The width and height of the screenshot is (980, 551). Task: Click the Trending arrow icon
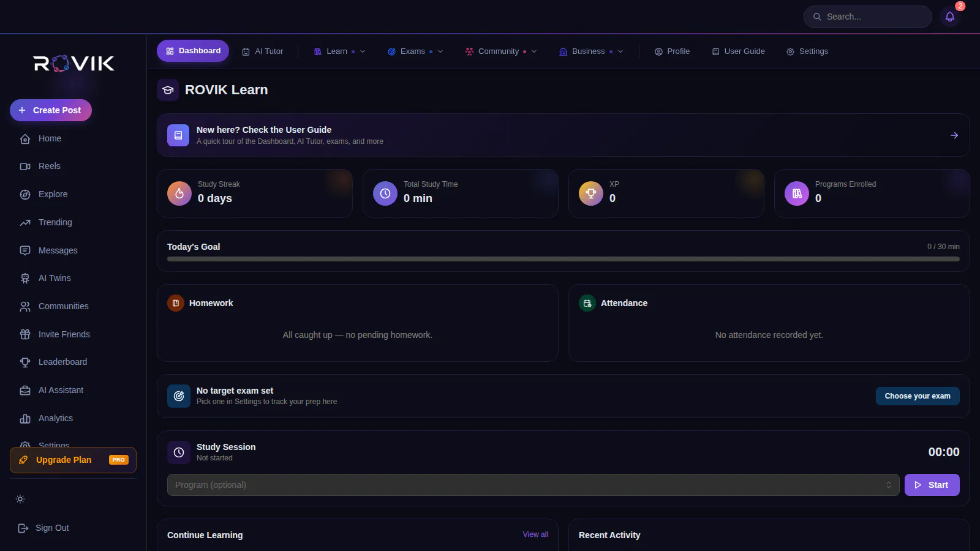pyautogui.click(x=25, y=223)
